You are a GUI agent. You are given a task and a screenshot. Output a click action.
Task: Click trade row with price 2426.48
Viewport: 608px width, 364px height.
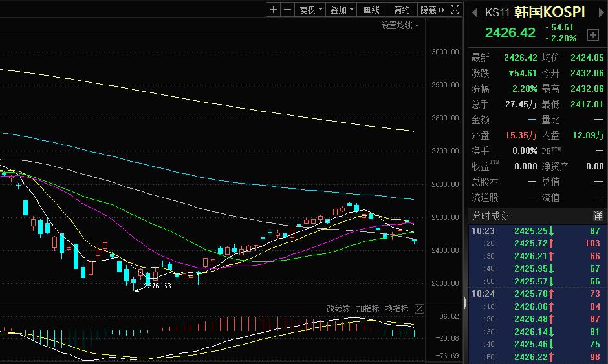click(537, 319)
